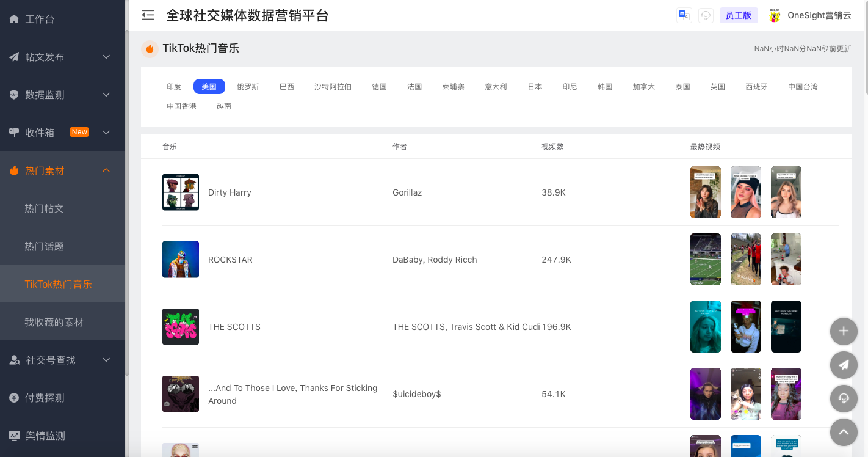Open the Dirty Harry album cover
This screenshot has width=868, height=457.
click(181, 192)
